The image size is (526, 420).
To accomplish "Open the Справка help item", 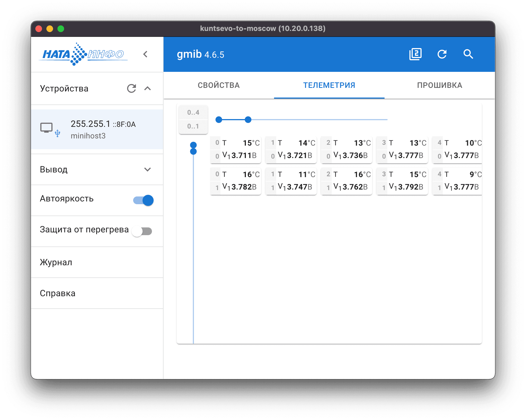I will click(x=97, y=293).
